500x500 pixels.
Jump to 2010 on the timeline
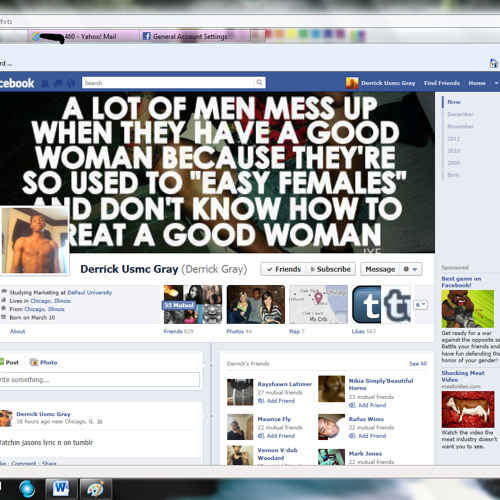coord(453,151)
